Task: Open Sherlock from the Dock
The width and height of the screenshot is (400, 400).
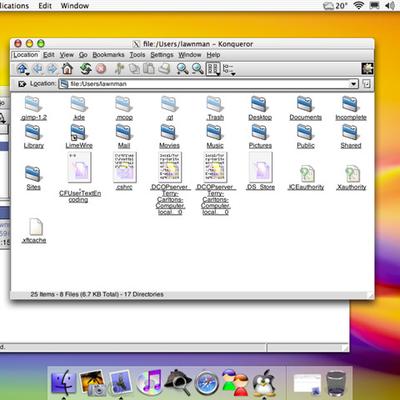Action: click(178, 382)
